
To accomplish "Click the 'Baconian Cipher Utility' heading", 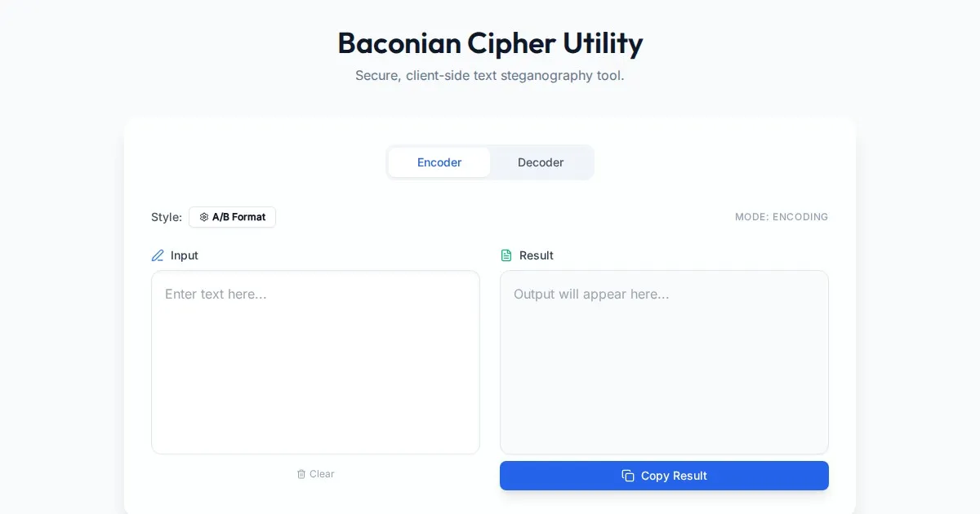I will (490, 42).
